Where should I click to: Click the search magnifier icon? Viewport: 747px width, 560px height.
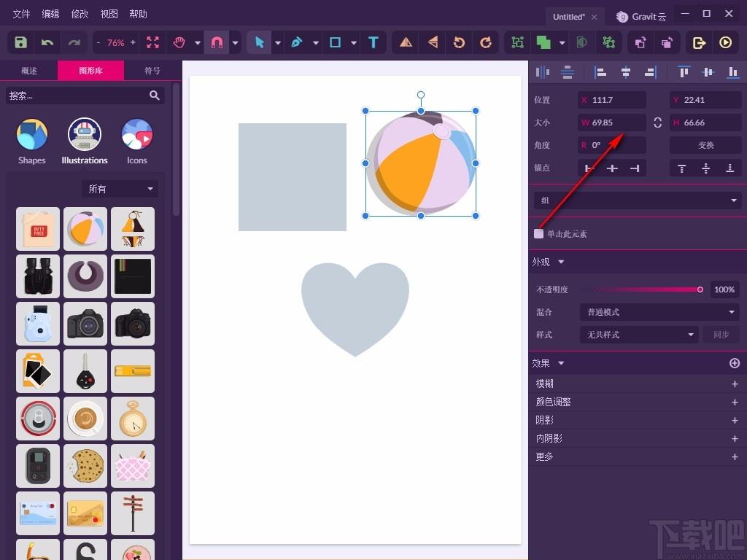click(155, 96)
